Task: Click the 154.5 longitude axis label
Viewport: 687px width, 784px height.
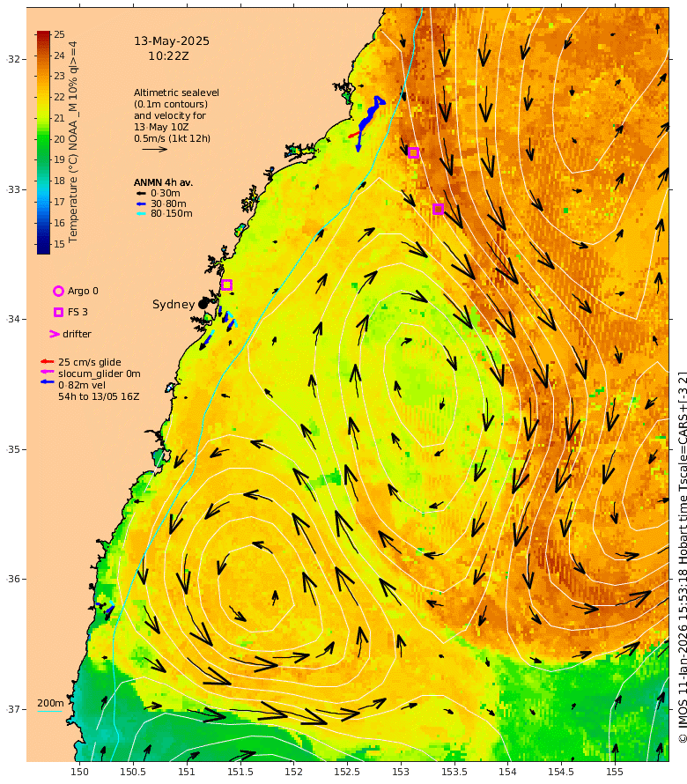Action: (x=562, y=772)
